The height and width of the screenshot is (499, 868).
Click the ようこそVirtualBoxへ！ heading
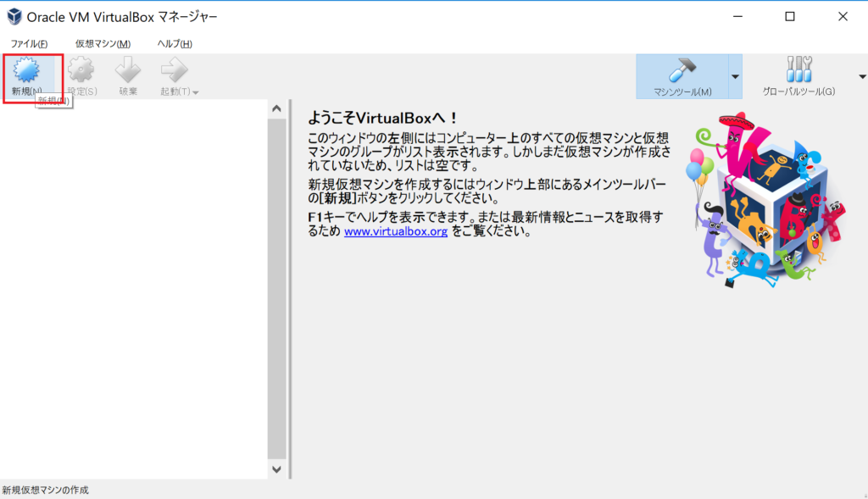(382, 118)
